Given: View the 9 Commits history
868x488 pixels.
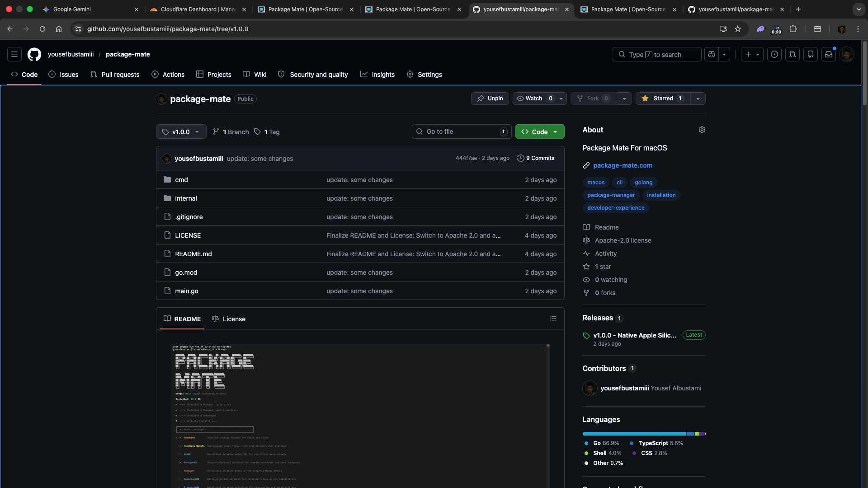Looking at the screenshot, I should click(536, 158).
